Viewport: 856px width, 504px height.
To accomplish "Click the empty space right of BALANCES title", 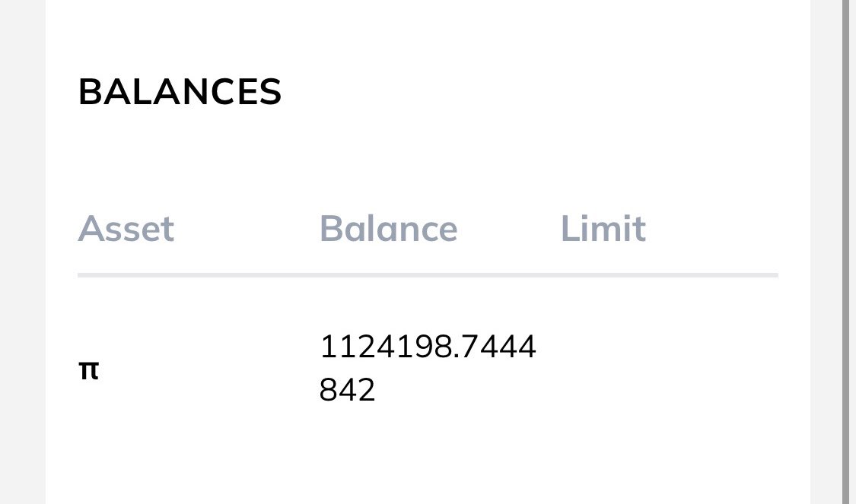I will (533, 92).
